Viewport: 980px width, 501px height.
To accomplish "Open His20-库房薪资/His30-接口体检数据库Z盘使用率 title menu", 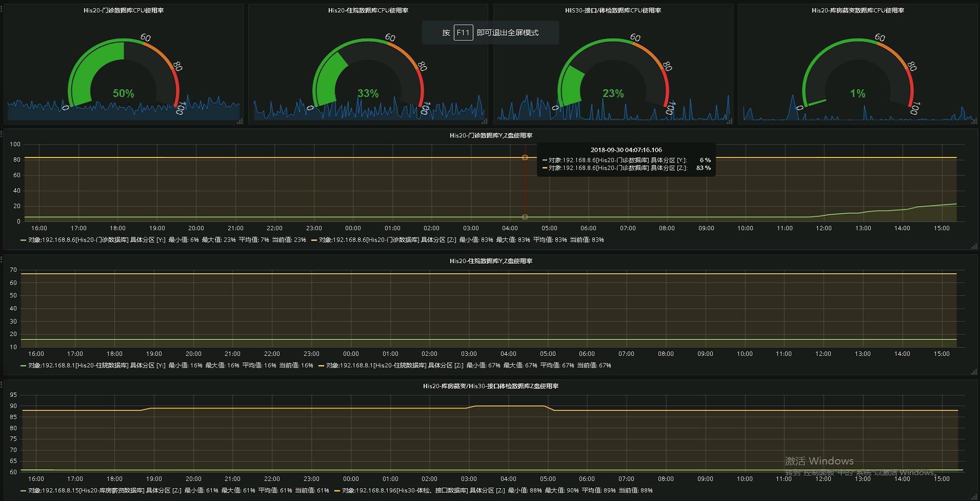I will (490, 386).
